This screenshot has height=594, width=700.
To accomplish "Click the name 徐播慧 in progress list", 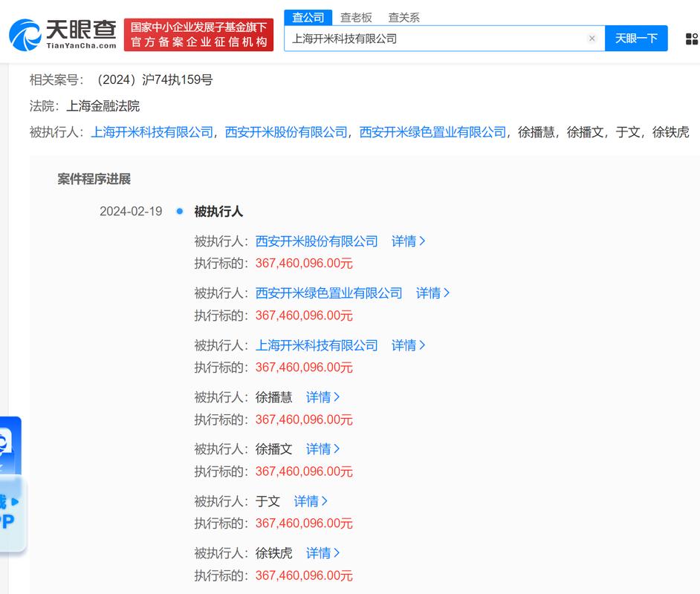I will (273, 397).
